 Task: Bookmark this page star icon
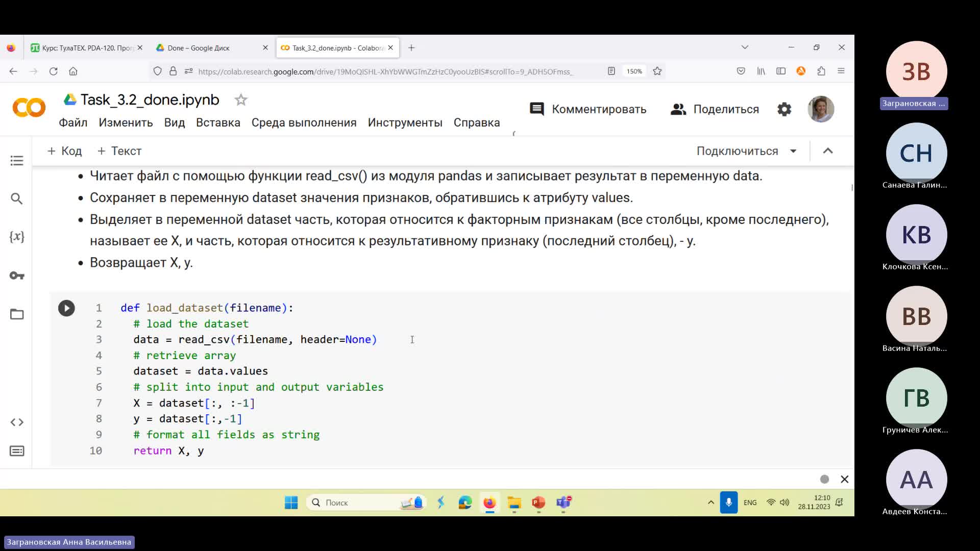point(657,71)
